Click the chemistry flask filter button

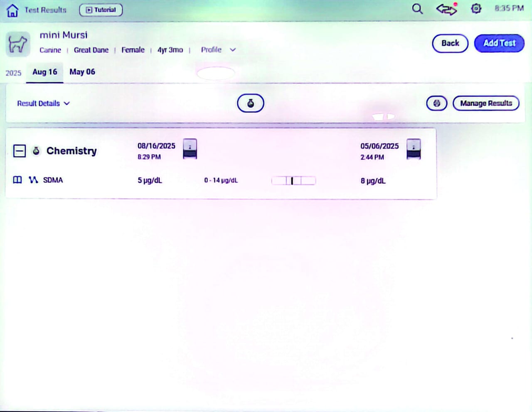250,103
